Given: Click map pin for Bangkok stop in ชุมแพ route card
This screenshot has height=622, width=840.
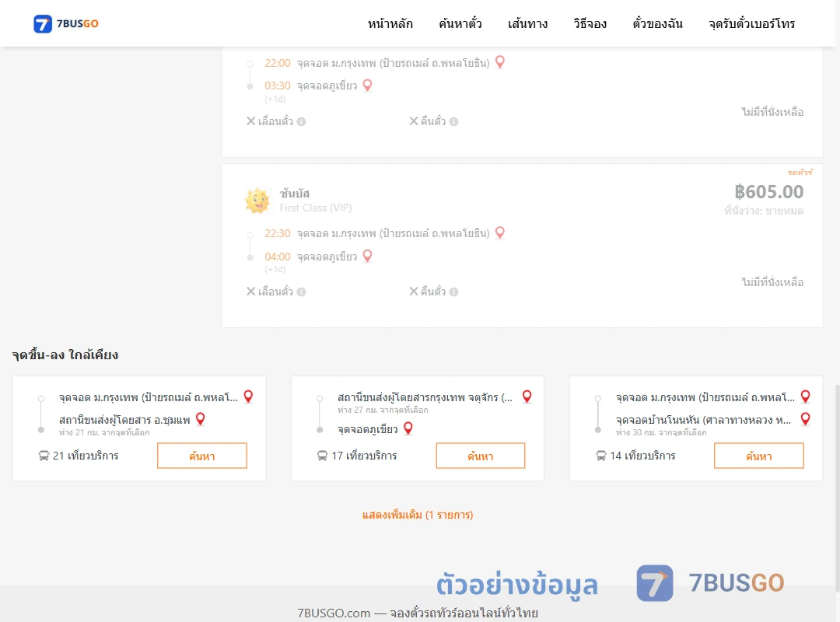Looking at the screenshot, I should (x=249, y=397).
